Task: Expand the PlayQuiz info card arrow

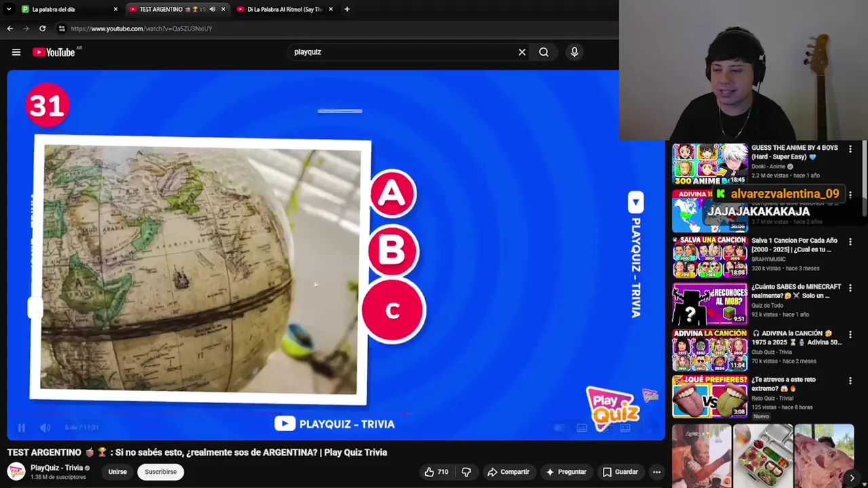Action: tap(635, 202)
